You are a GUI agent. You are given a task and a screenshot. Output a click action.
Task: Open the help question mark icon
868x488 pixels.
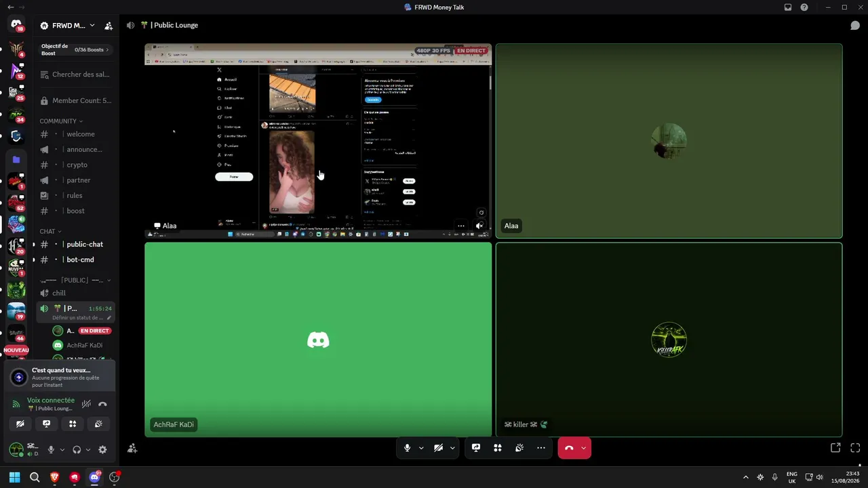(804, 7)
